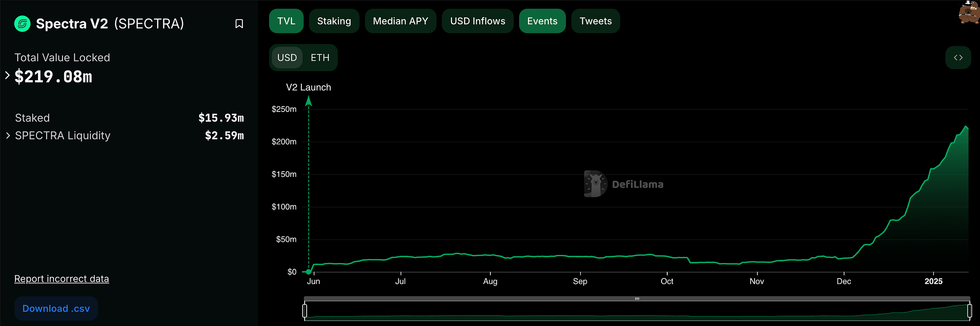
Task: Grab the right range slider handle
Action: pos(969,310)
